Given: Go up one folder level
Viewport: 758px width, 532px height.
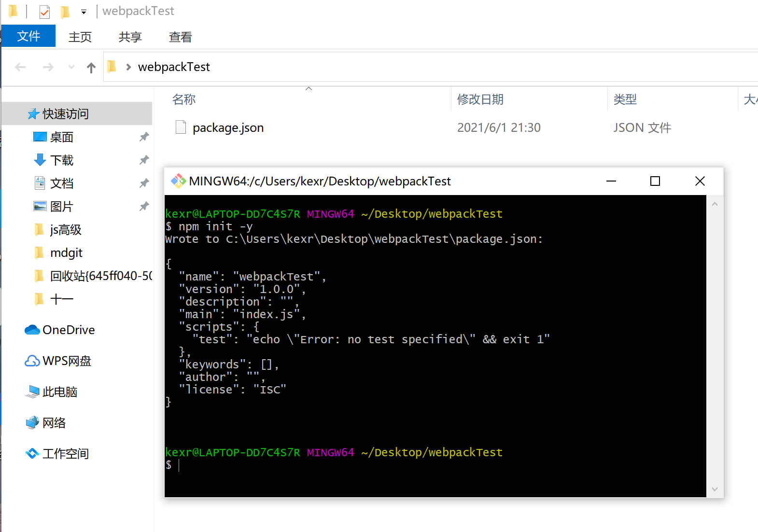Looking at the screenshot, I should (91, 67).
